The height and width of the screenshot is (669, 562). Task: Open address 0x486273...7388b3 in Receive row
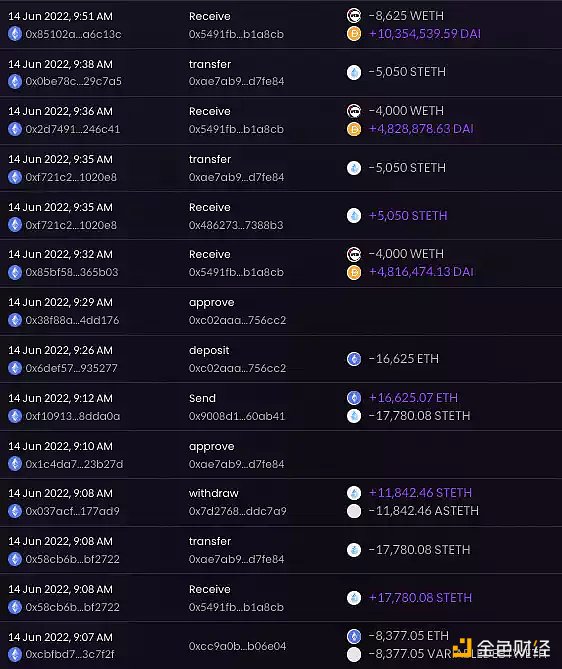(x=236, y=225)
